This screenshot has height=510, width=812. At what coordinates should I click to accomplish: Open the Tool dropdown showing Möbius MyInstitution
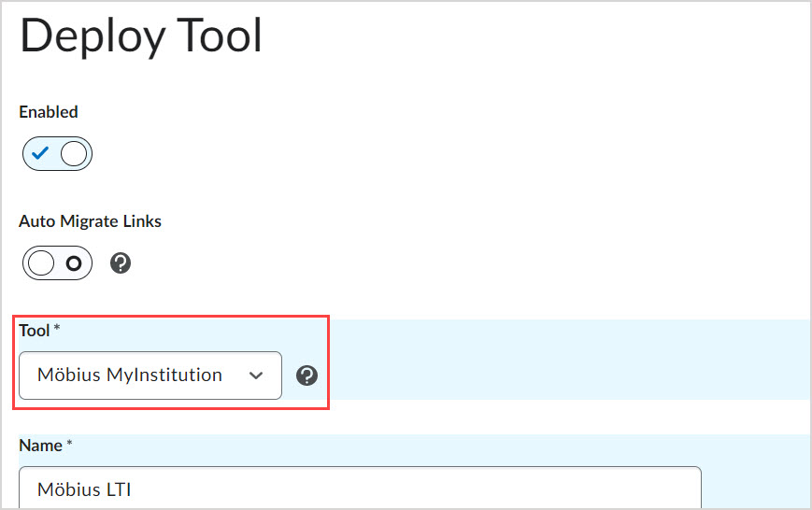coord(150,375)
